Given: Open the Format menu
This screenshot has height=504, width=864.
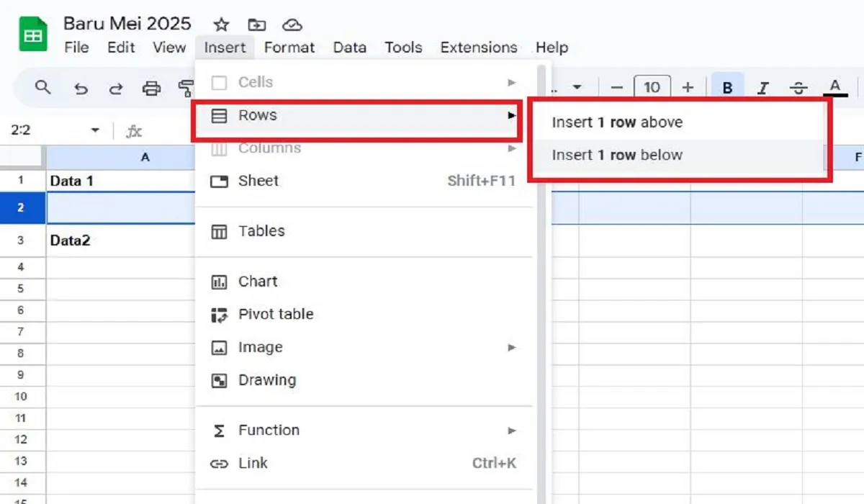Looking at the screenshot, I should click(289, 48).
